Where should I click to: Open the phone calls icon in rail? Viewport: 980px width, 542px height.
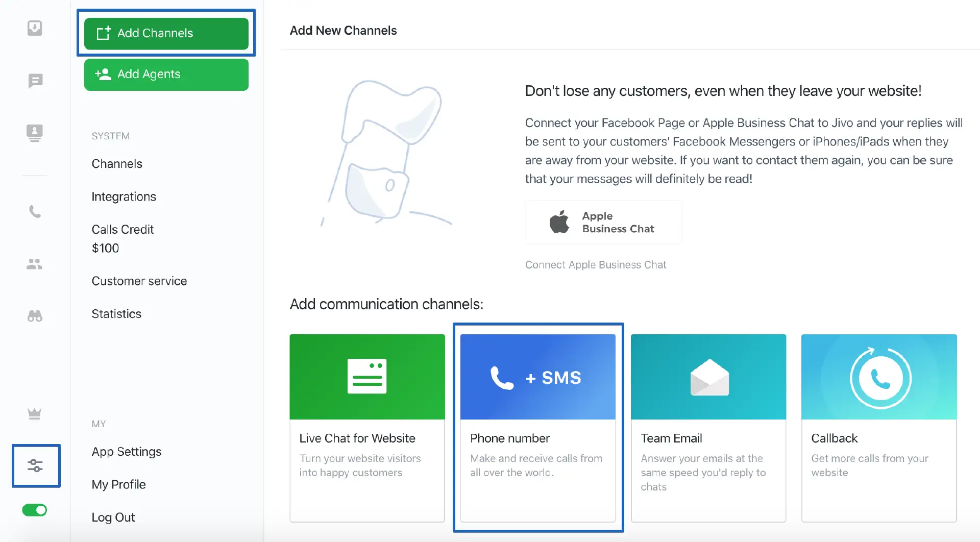click(x=35, y=211)
